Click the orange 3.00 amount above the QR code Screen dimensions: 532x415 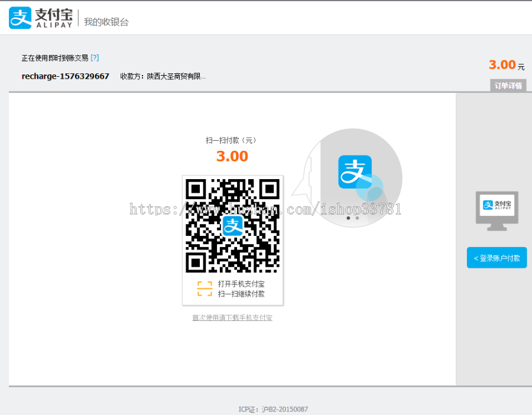point(232,156)
